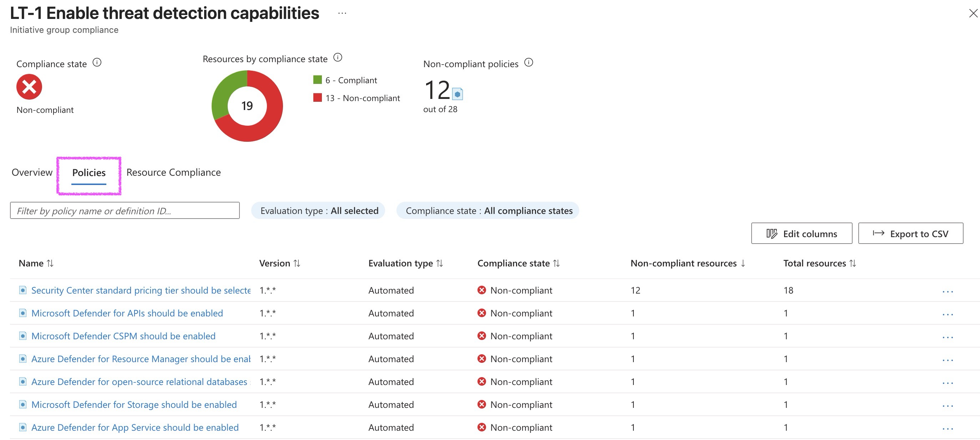Select the Policies tab
Viewport: 980px width, 440px height.
click(x=89, y=173)
